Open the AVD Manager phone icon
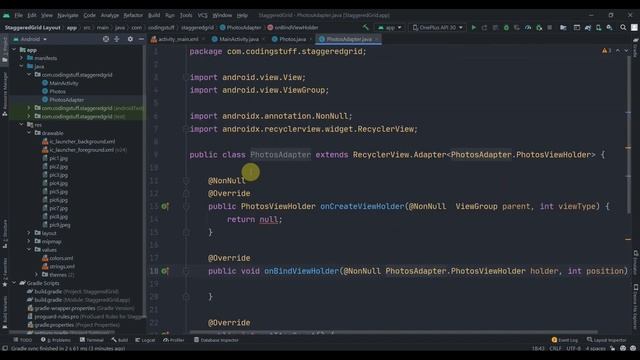Image resolution: width=640 pixels, height=360 pixels. click(x=598, y=27)
